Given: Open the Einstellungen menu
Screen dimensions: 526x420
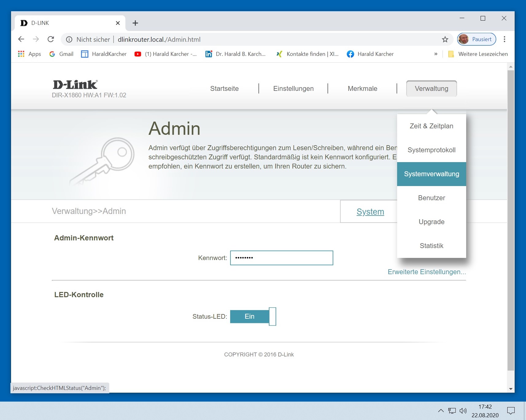Looking at the screenshot, I should coord(293,88).
